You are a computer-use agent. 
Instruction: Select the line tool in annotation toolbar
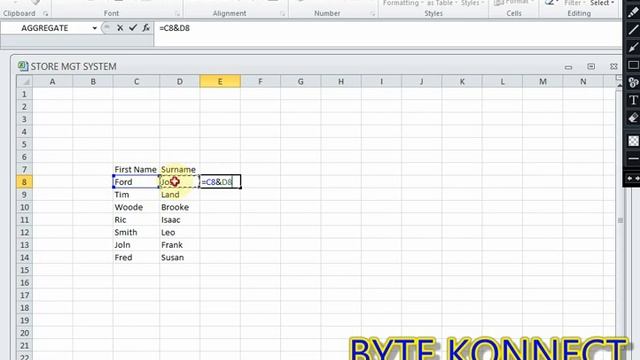pos(633,30)
